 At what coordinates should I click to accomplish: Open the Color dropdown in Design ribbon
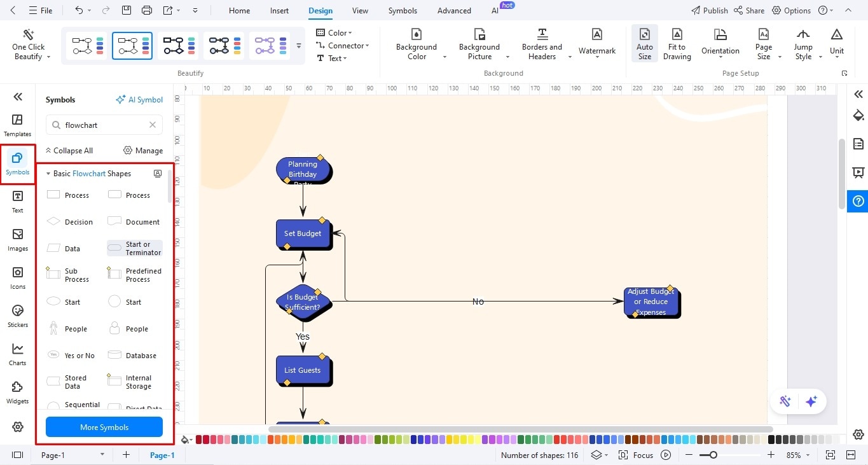[334, 32]
